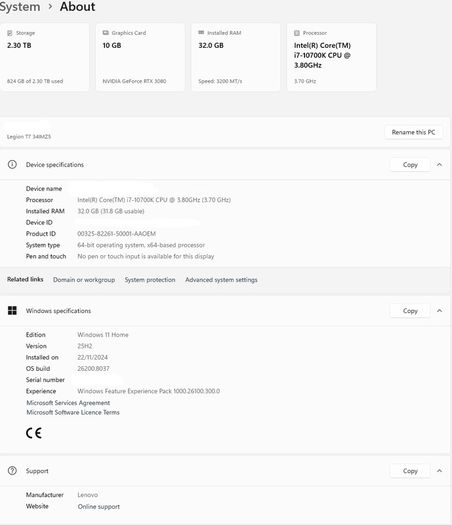Go back to System breadcrumb
452x525 pixels.
(x=20, y=6)
